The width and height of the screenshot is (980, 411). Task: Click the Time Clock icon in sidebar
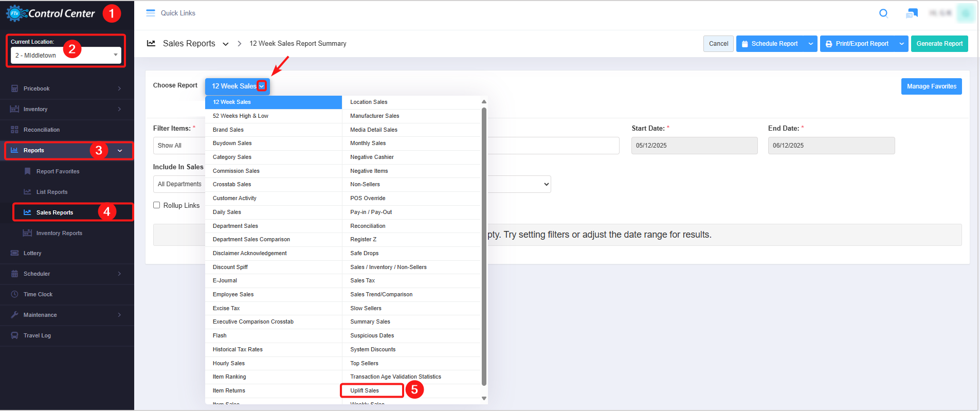tap(14, 294)
